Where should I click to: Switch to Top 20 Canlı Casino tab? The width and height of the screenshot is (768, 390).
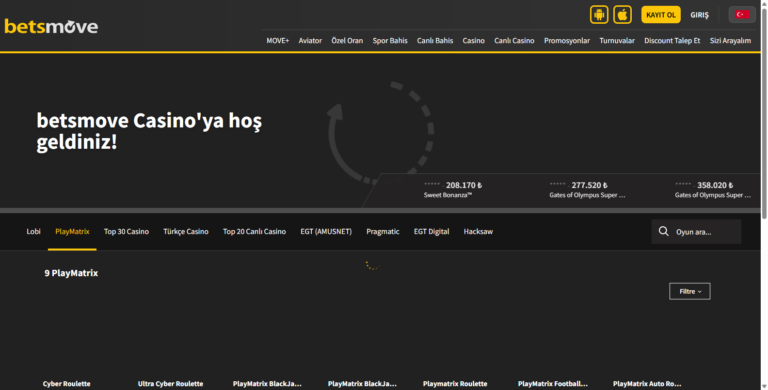[x=254, y=231]
